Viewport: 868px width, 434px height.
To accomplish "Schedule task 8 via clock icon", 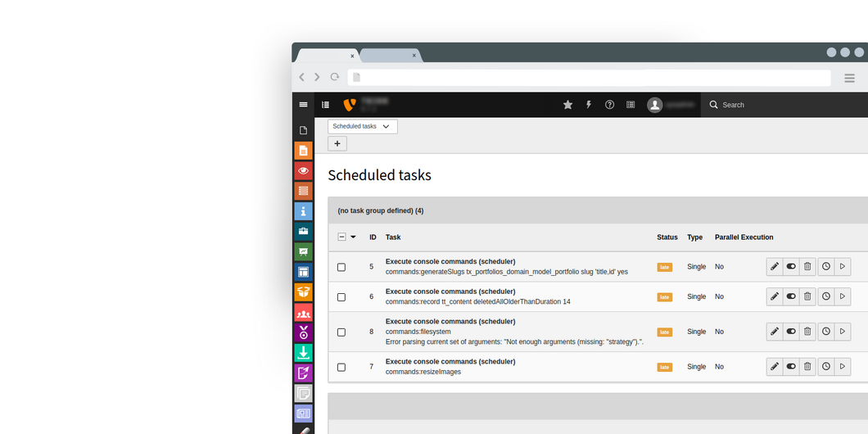I will coord(826,332).
